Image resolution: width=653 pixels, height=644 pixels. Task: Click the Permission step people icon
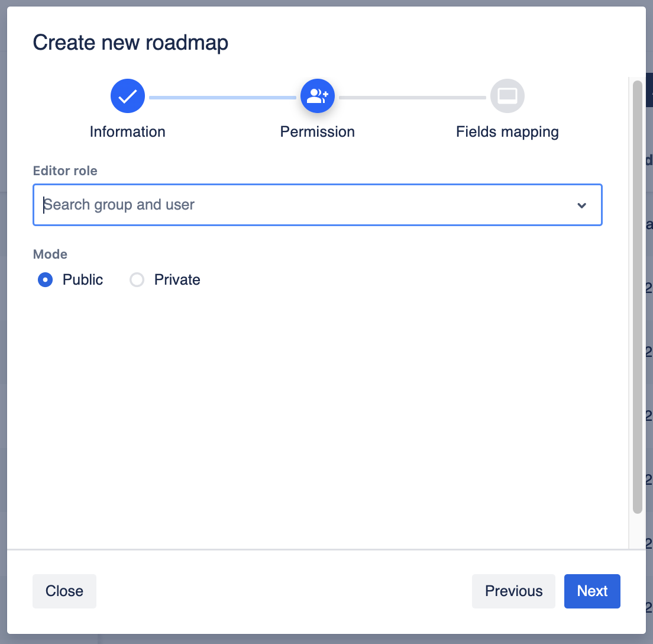(x=318, y=96)
